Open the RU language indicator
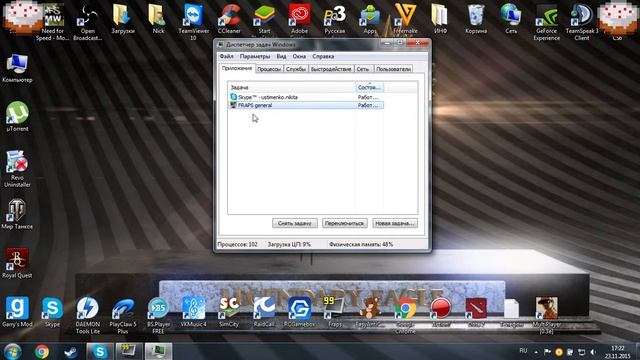Viewport: 640px width, 360px height. pyautogui.click(x=523, y=351)
